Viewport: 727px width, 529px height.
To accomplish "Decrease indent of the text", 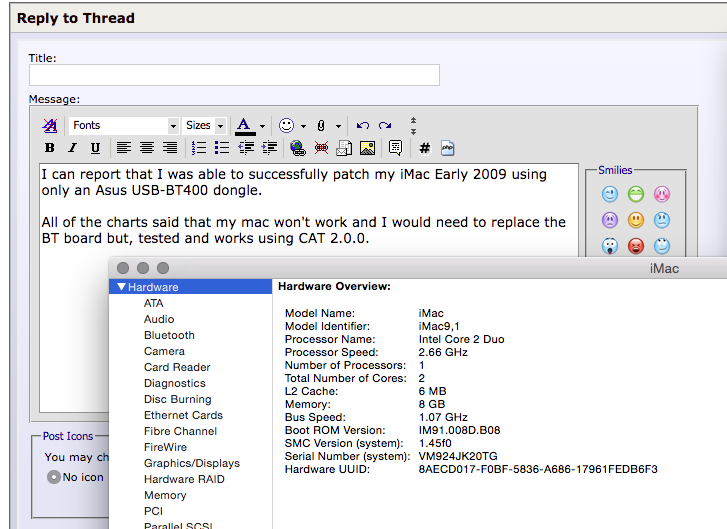I will pos(246,148).
